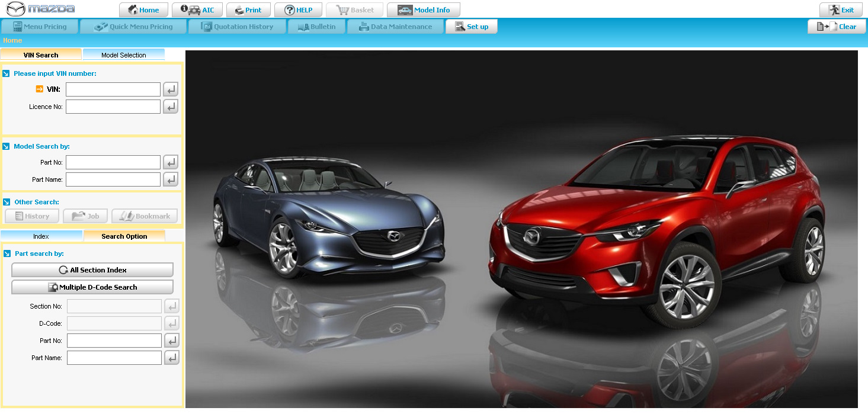Open the Bulletin tab
Image resolution: width=868 pixels, height=414 pixels.
click(x=316, y=27)
